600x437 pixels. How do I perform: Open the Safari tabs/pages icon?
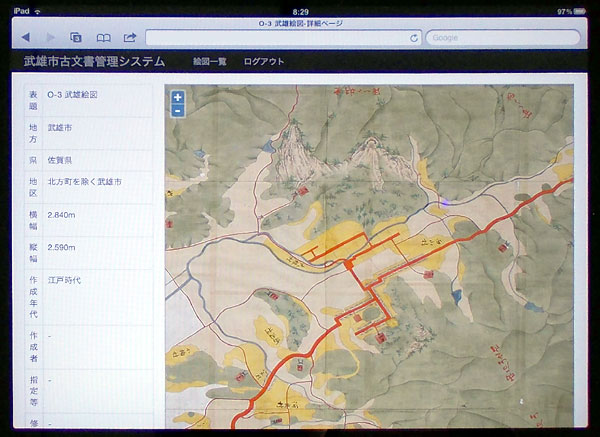click(76, 38)
